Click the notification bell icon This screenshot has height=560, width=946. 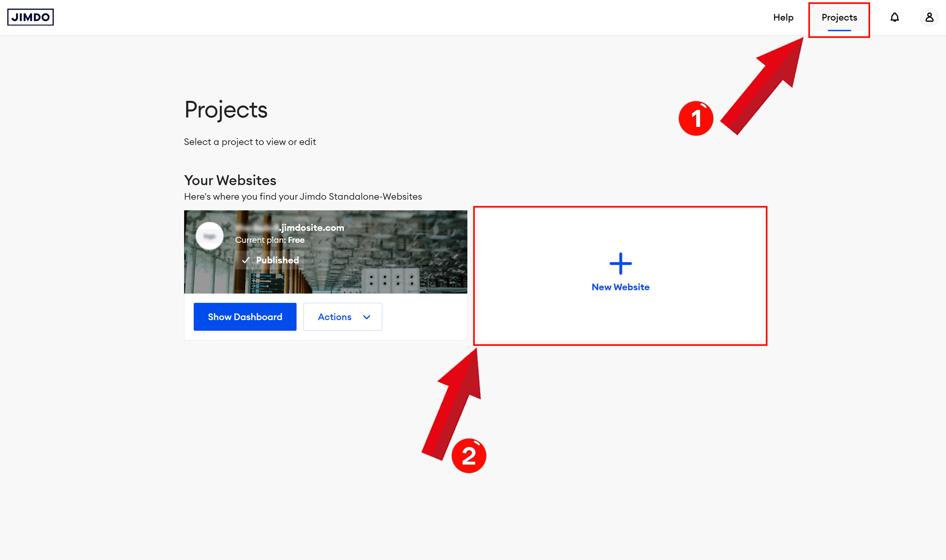coord(895,17)
